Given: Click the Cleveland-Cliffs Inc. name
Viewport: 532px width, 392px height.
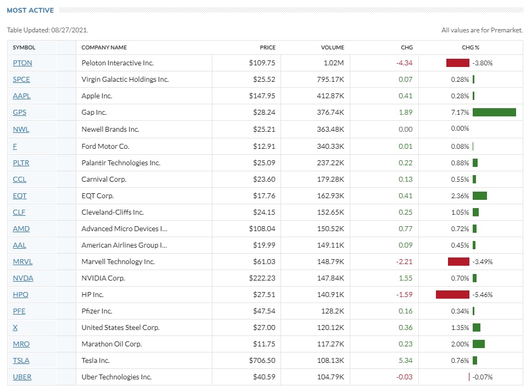Looking at the screenshot, I should coord(113,212).
